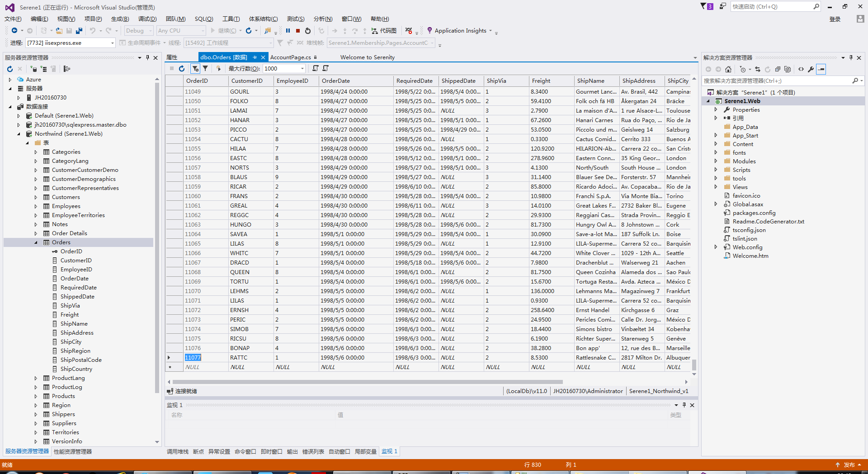Open the Code Map (代码图) tool

pos(384,31)
